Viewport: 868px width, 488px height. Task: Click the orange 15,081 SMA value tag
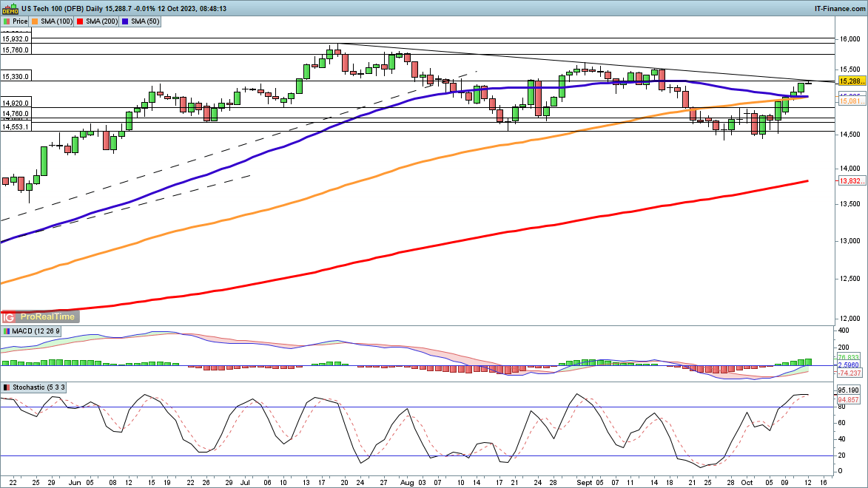pos(852,101)
